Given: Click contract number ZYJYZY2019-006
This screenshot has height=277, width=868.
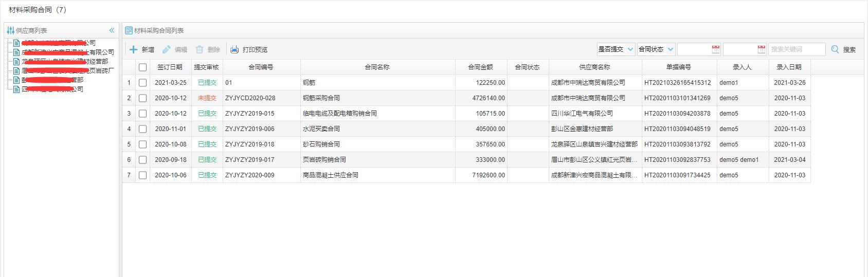Looking at the screenshot, I should (x=250, y=129).
